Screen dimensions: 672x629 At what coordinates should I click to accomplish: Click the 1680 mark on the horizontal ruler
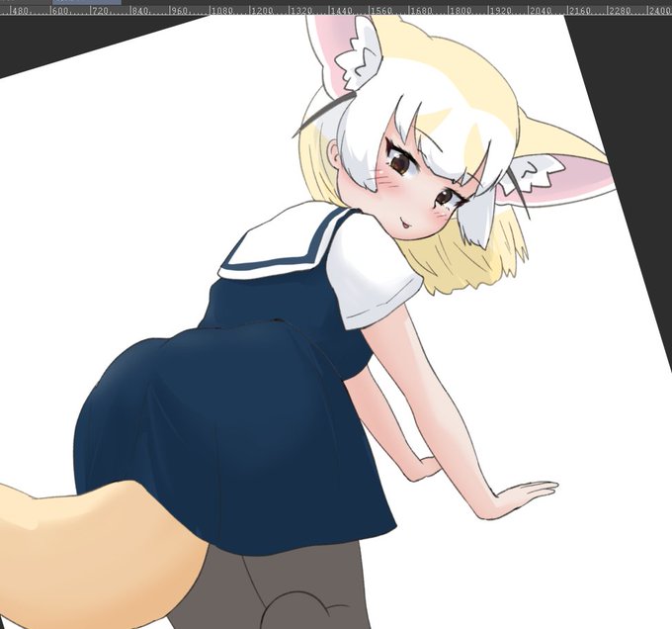(x=420, y=10)
